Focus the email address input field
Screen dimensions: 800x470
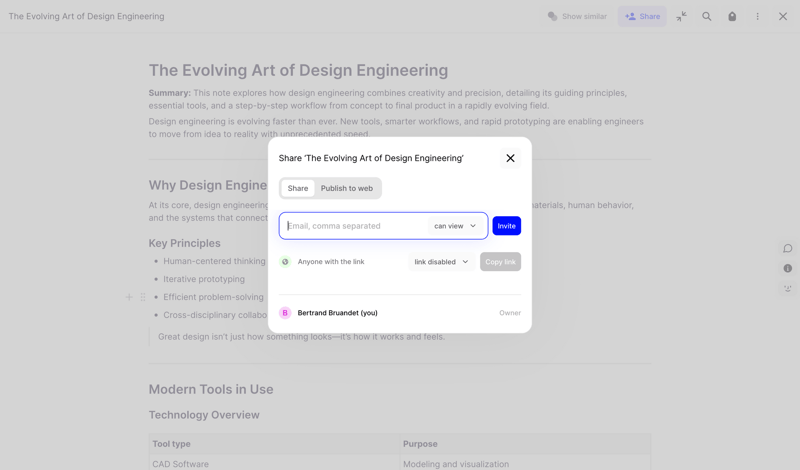355,226
